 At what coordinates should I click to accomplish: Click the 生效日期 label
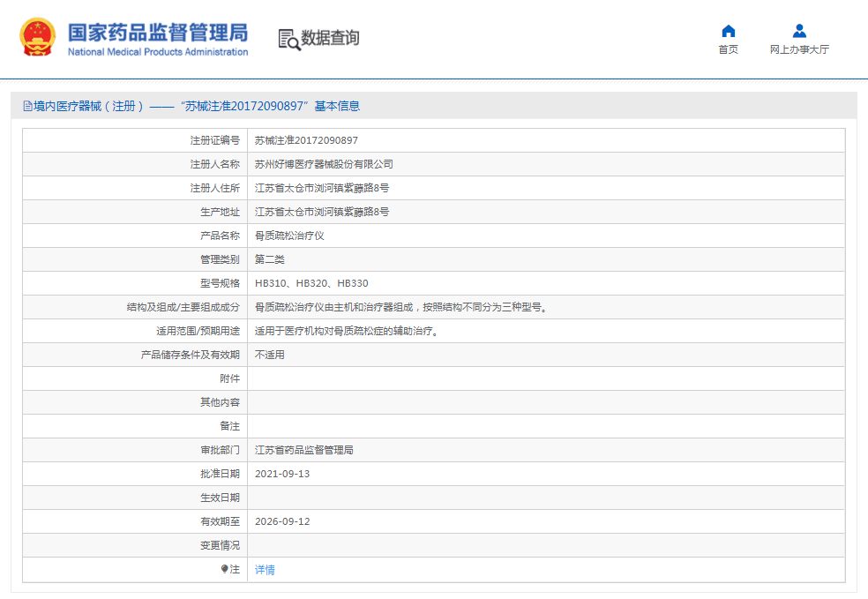click(220, 498)
